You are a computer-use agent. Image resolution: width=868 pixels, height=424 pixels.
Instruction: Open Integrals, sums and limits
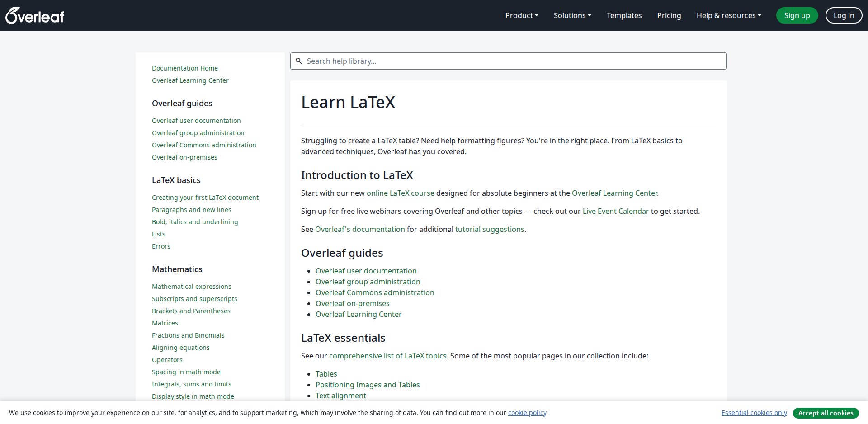pyautogui.click(x=192, y=384)
